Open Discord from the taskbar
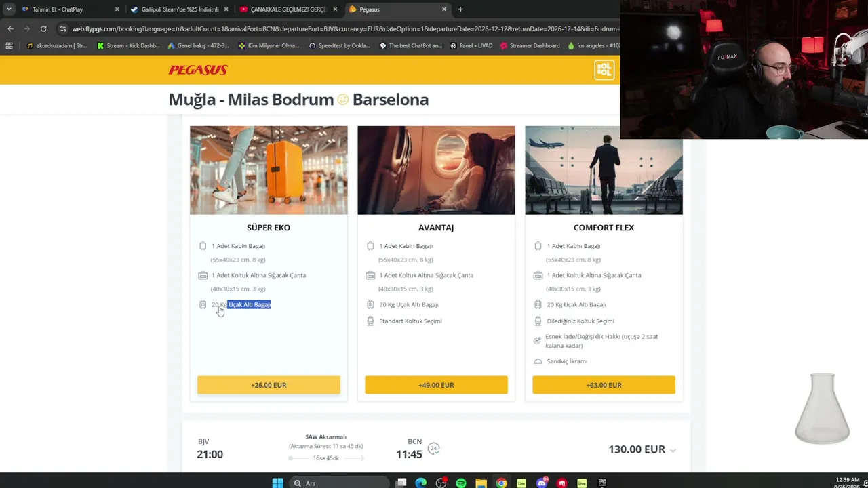The width and height of the screenshot is (868, 488). coord(541,483)
